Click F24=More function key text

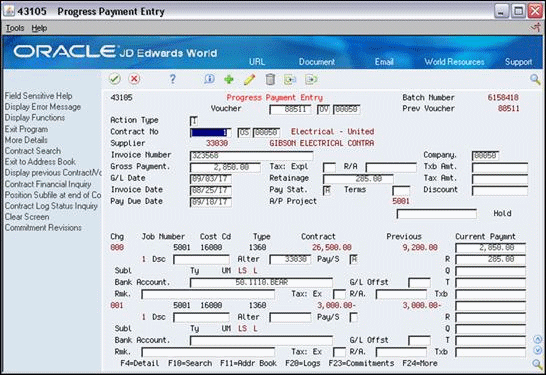(x=420, y=363)
